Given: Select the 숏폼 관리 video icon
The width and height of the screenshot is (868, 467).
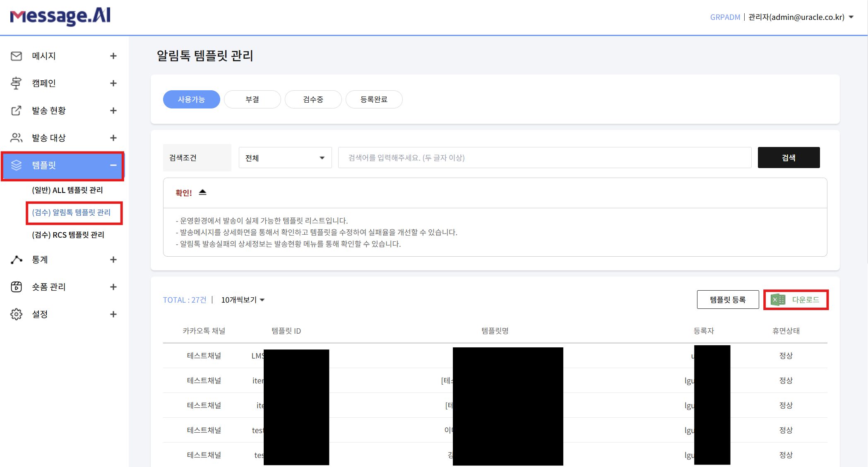Looking at the screenshot, I should coord(16,286).
